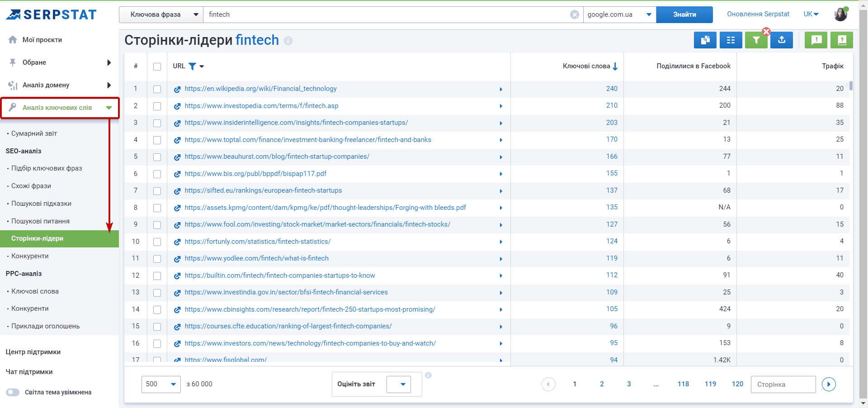This screenshot has height=408, width=868.
Task: Open Сумарний звіт menu item
Action: tap(34, 133)
